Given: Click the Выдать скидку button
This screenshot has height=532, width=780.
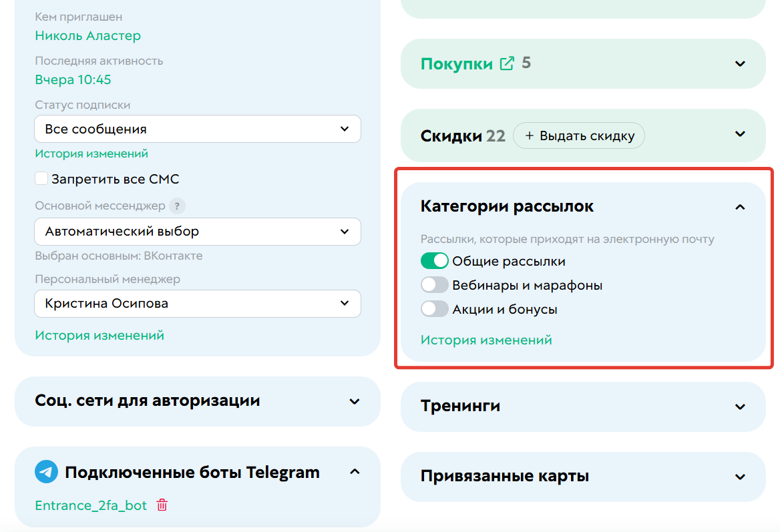Looking at the screenshot, I should 578,135.
